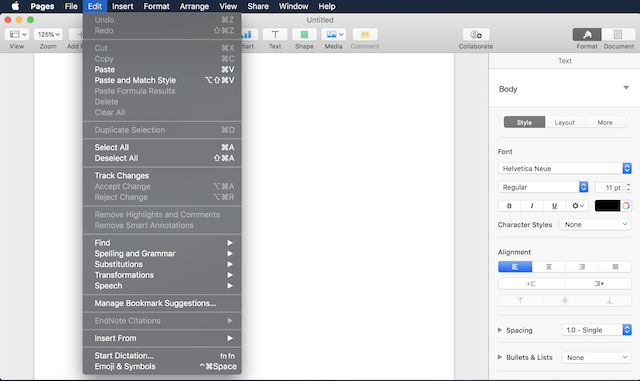Open the Insert From submenu
Screen dimensions: 640x381
pyautogui.click(x=162, y=338)
